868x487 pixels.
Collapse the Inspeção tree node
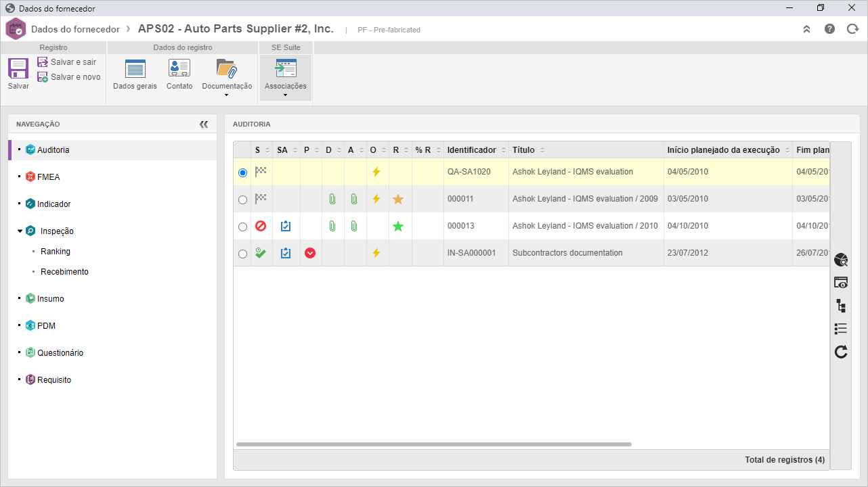pyautogui.click(x=20, y=231)
